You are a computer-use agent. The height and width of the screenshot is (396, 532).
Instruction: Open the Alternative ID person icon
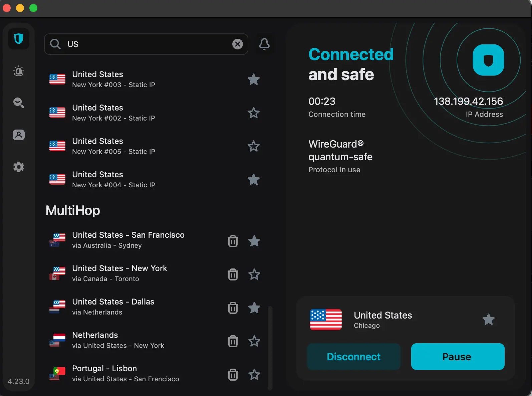coord(19,135)
